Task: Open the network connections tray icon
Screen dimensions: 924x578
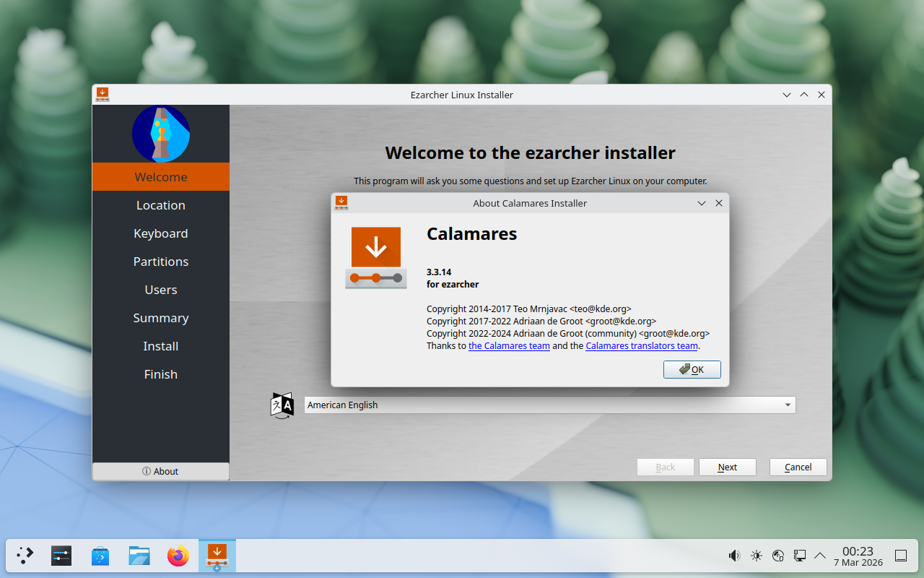Action: pyautogui.click(x=799, y=556)
